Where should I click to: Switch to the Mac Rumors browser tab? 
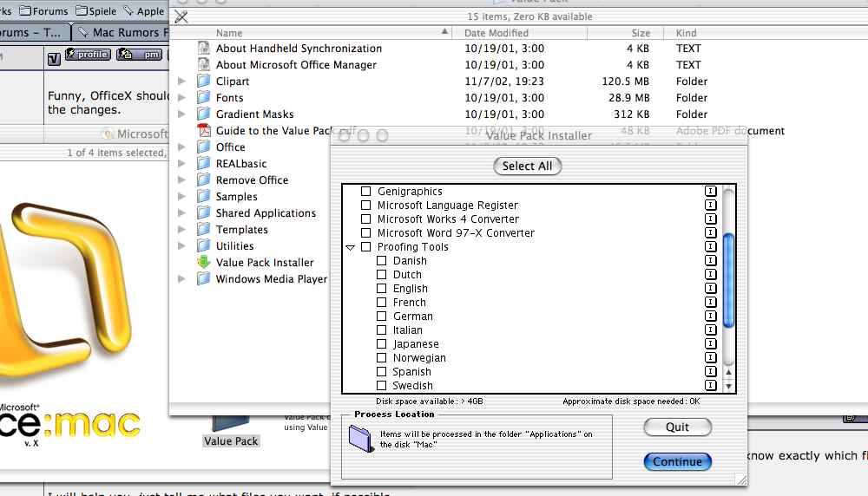tap(120, 33)
